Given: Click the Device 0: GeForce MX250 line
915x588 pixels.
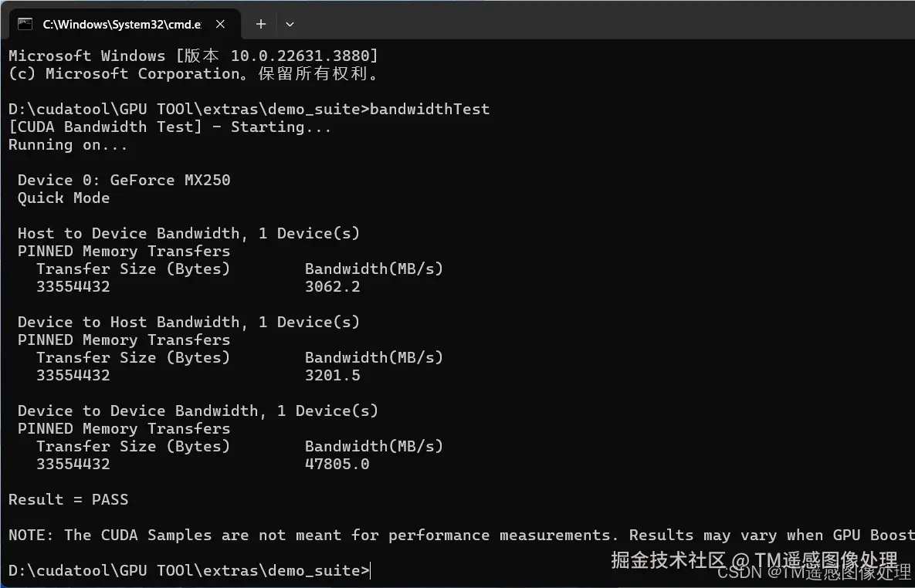Looking at the screenshot, I should 124,180.
